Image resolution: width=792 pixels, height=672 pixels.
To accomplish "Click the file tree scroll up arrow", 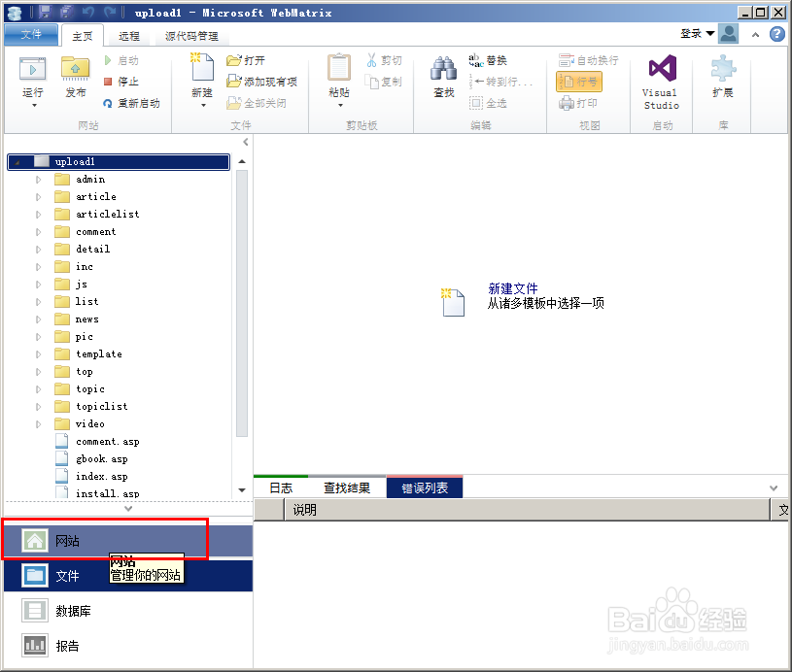I will (242, 161).
